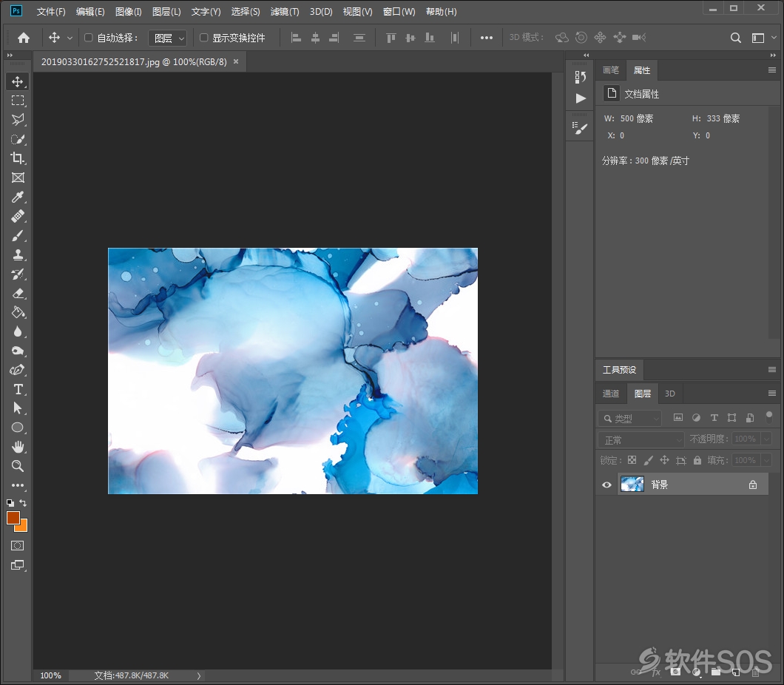The image size is (784, 685).
Task: Select the Blur tool
Action: (18, 331)
